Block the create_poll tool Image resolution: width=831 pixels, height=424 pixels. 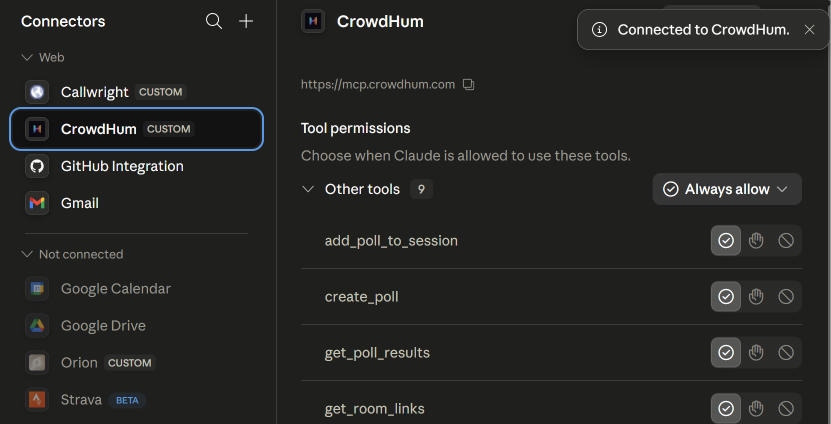[x=786, y=296]
